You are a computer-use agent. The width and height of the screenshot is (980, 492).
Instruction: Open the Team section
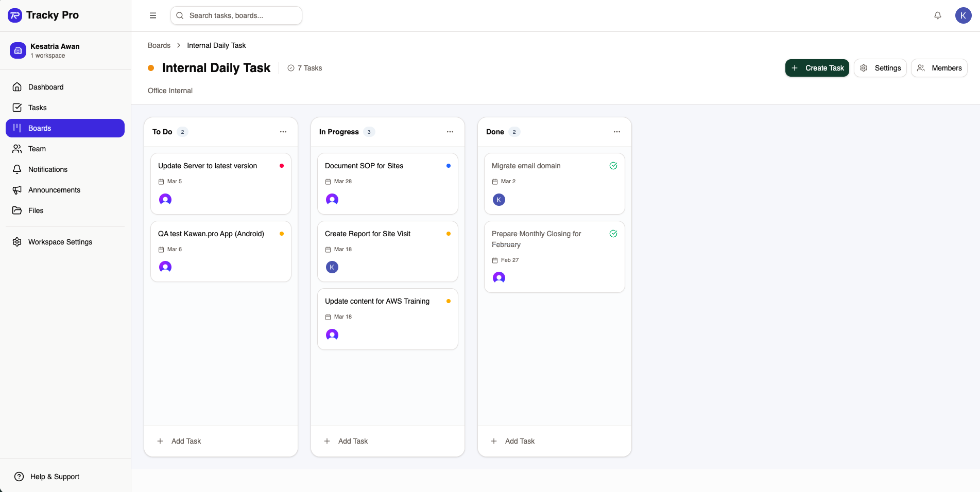coord(37,148)
